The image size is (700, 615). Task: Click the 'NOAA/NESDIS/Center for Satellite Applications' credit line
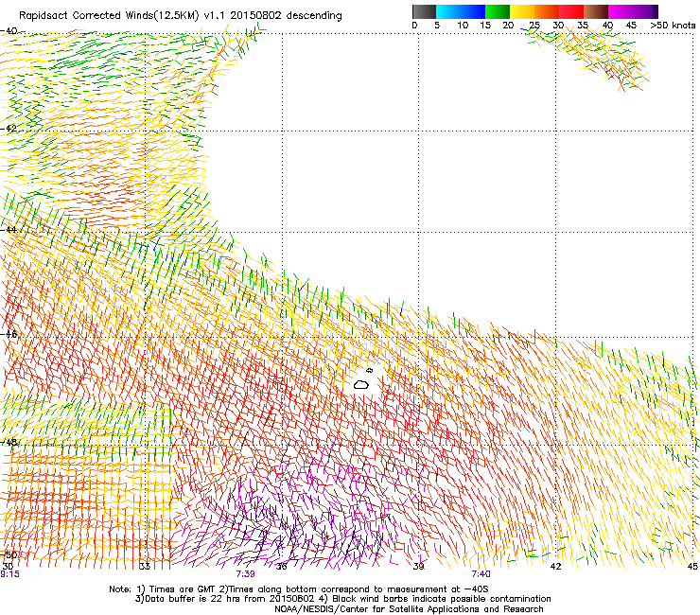point(409,609)
